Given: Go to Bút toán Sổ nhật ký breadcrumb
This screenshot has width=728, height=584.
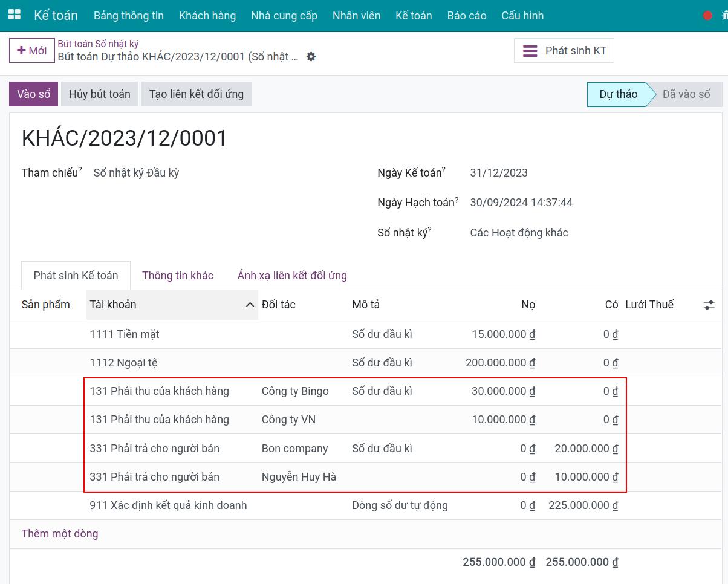Looking at the screenshot, I should click(98, 44).
